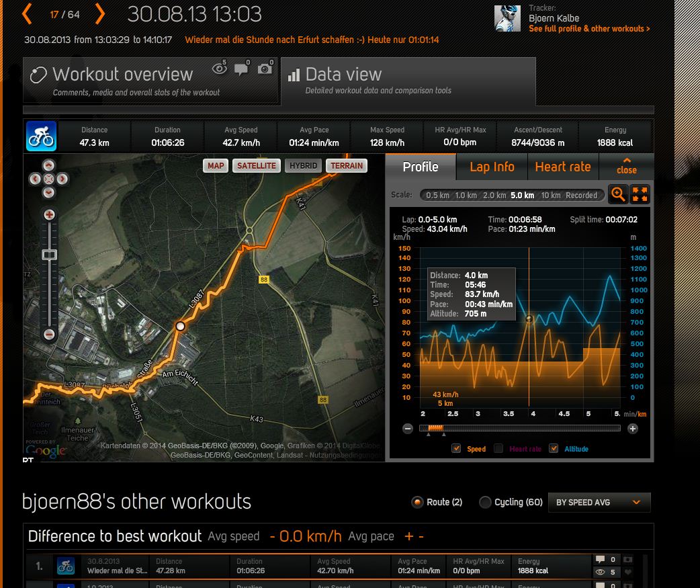Viewport: 700px width, 588px height.
Task: Switch map to SATELLITE view
Action: pos(256,166)
